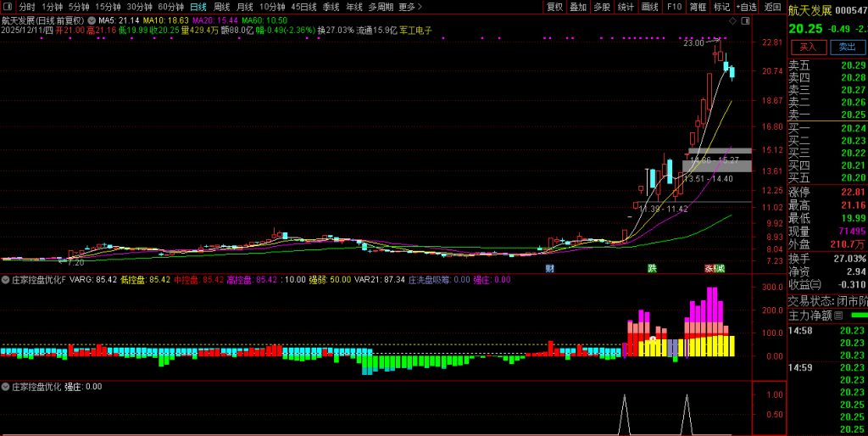Image resolution: width=868 pixels, height=436 pixels.
Task: Click the 11.38 - 11.42 gap label
Action: (x=663, y=209)
